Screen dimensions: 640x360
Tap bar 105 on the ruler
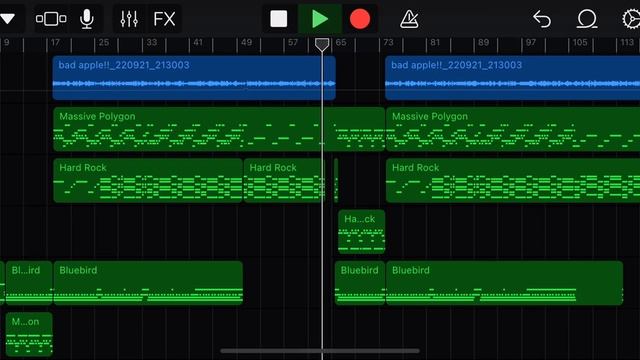pyautogui.click(x=580, y=42)
